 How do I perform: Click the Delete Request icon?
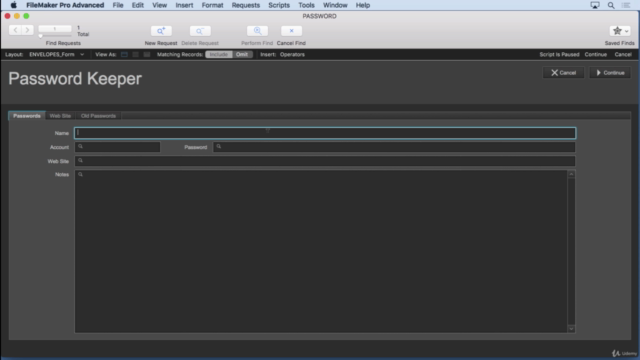click(200, 31)
